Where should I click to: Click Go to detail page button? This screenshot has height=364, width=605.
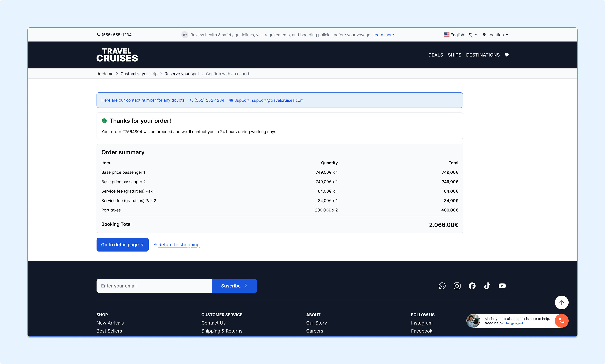pos(123,245)
